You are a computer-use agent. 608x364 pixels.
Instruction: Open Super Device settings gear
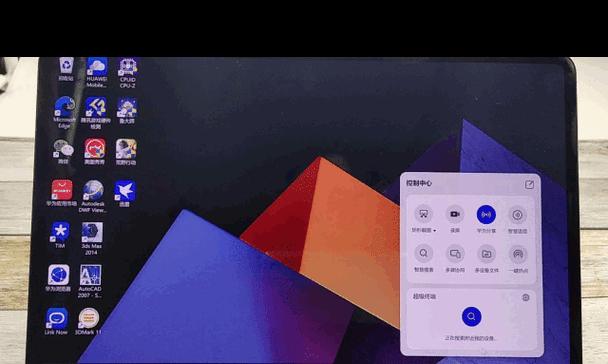coord(526,297)
